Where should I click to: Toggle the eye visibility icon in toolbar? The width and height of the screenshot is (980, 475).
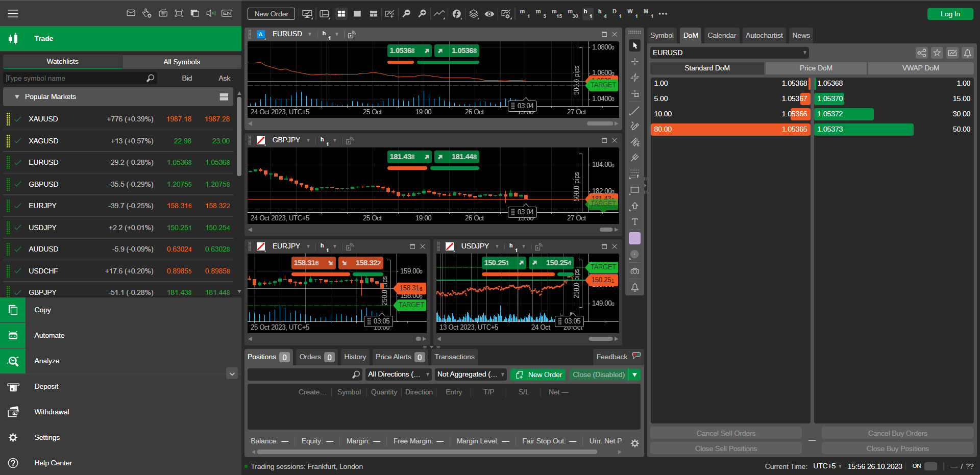point(489,14)
